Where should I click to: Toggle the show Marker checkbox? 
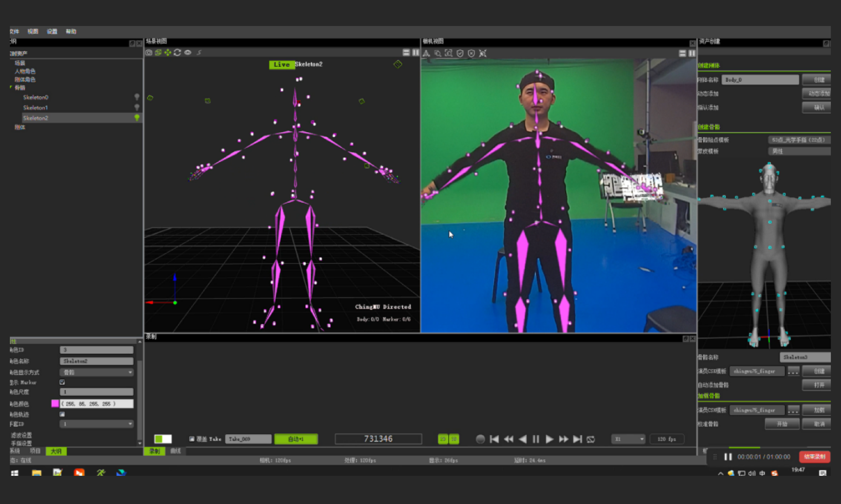click(x=62, y=382)
